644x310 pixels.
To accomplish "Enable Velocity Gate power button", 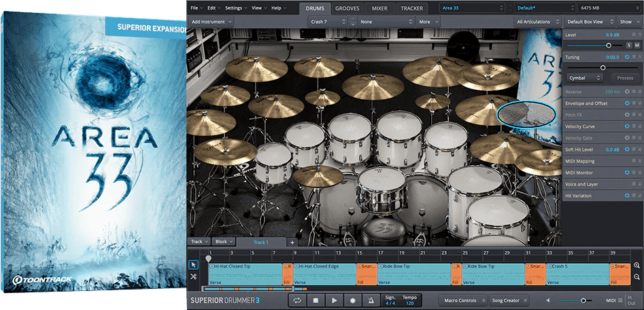I will (x=627, y=138).
